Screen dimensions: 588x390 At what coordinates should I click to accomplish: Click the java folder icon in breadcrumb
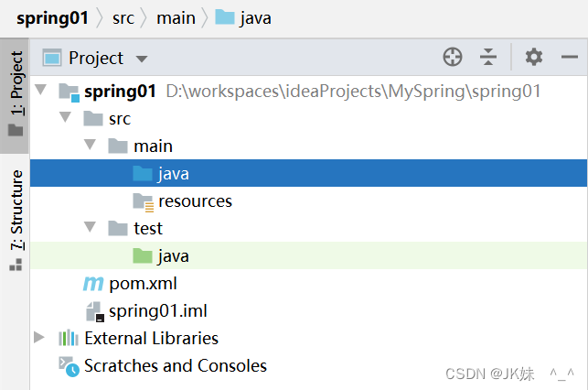(x=225, y=17)
